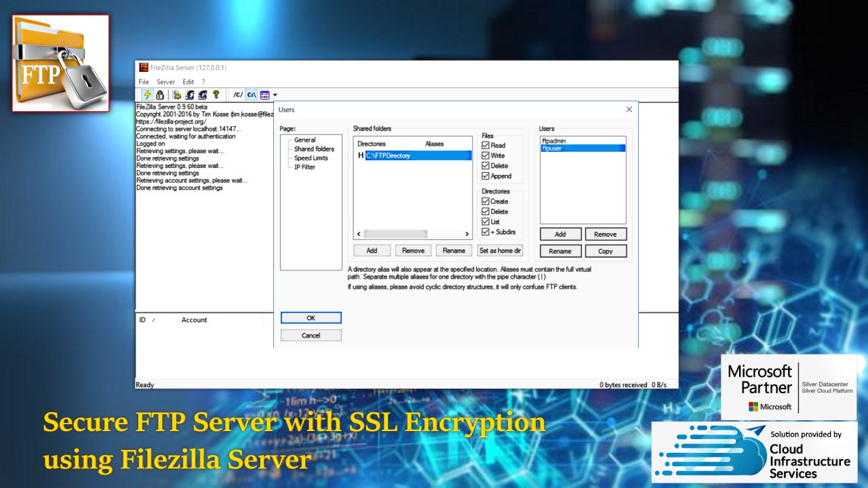The height and width of the screenshot is (488, 868).
Task: Open the File menu
Action: [144, 82]
